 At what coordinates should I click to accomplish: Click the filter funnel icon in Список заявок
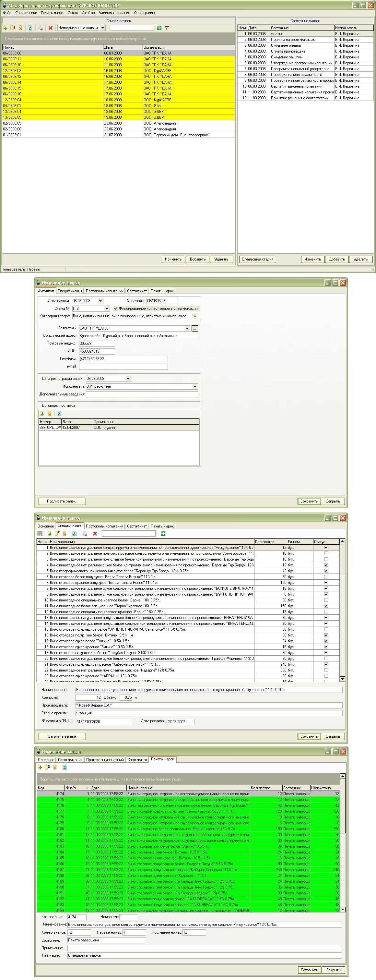tap(167, 28)
